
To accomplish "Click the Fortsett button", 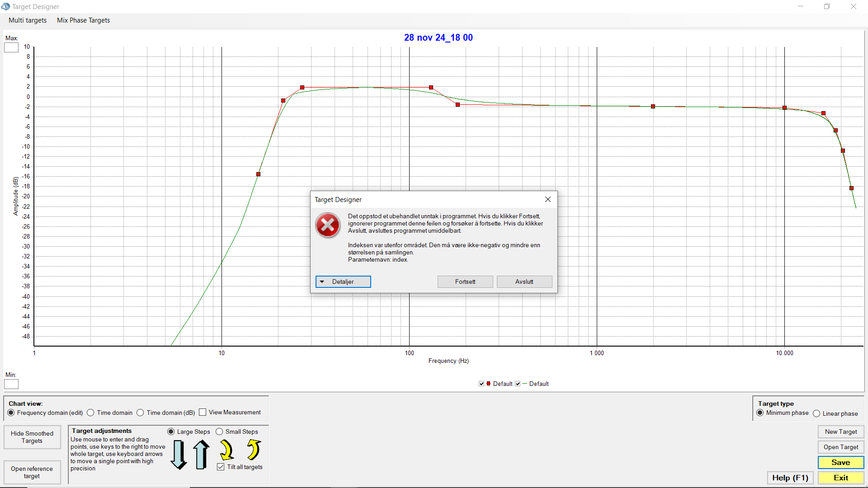I will [465, 282].
